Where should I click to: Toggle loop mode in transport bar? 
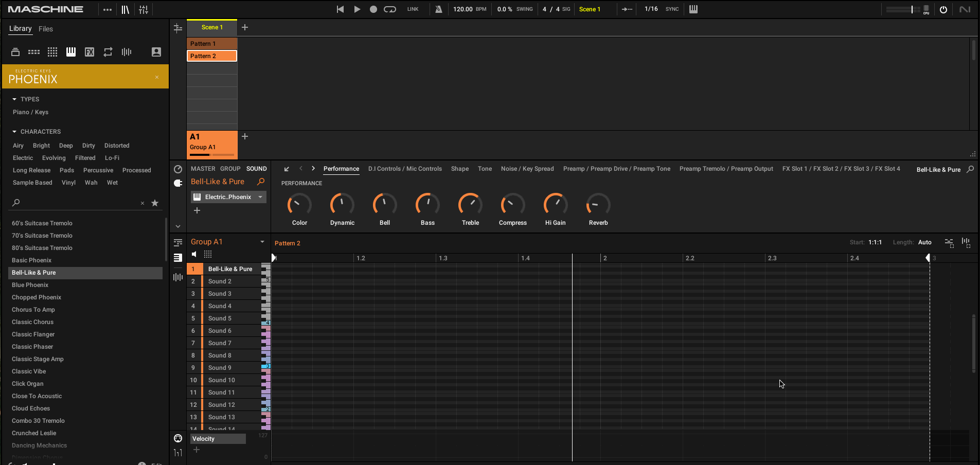pyautogui.click(x=390, y=9)
